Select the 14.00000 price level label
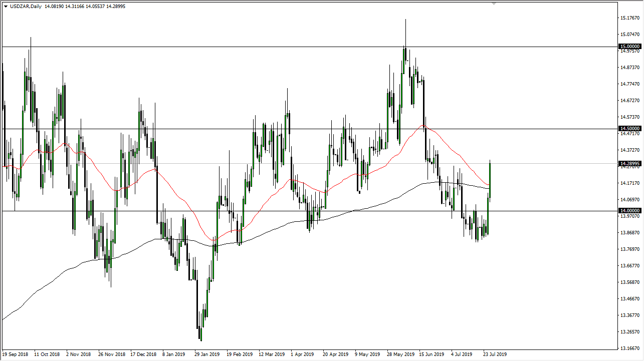This screenshot has width=644, height=361. 630,211
